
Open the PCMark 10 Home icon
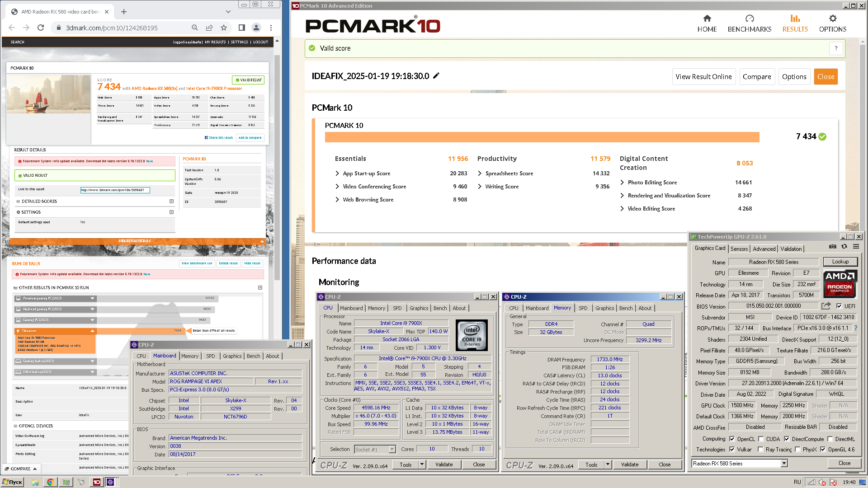(x=707, y=19)
